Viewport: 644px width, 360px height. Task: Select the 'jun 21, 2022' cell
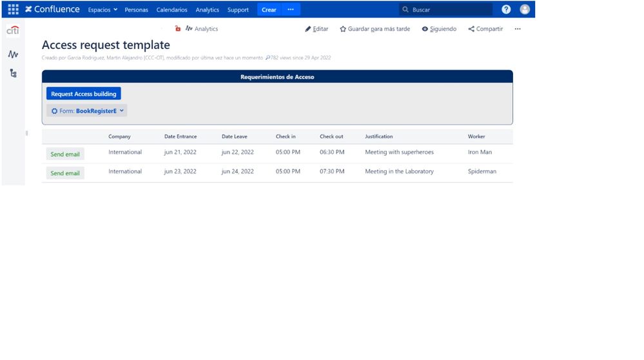[x=181, y=152]
